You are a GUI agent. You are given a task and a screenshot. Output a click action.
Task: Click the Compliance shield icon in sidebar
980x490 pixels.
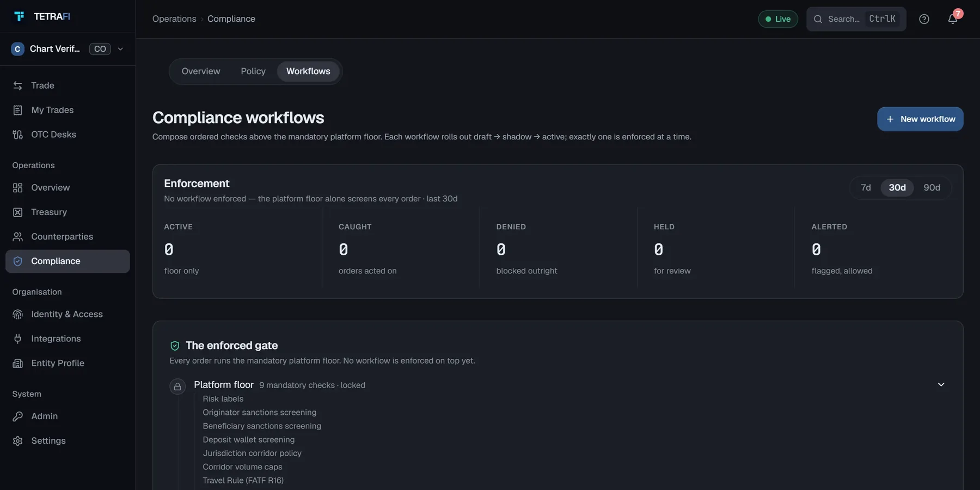pyautogui.click(x=18, y=261)
